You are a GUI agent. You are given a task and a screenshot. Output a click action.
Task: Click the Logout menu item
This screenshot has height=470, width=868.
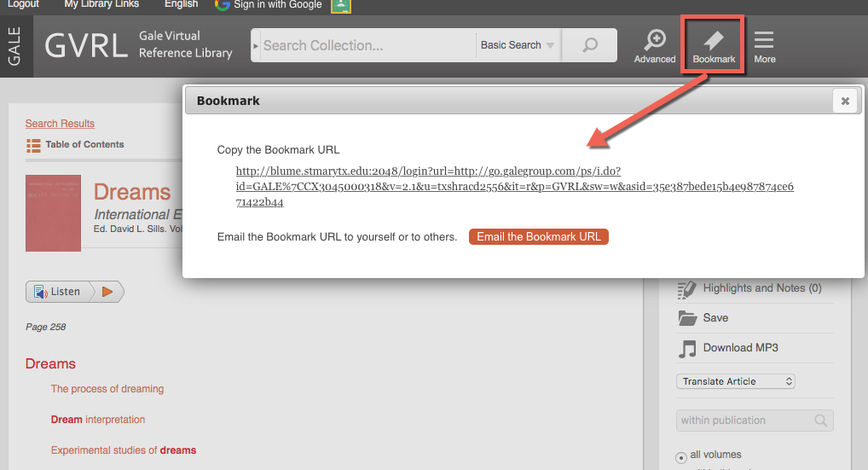[23, 4]
